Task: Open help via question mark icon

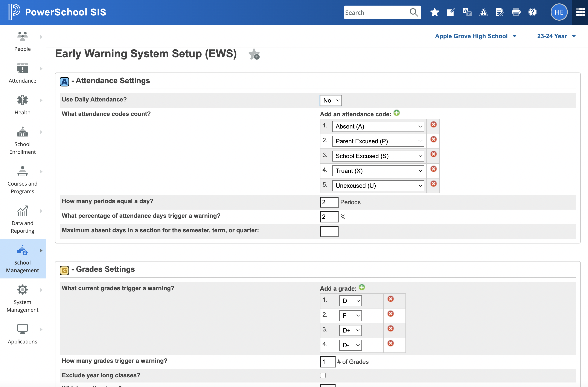Action: 533,12
